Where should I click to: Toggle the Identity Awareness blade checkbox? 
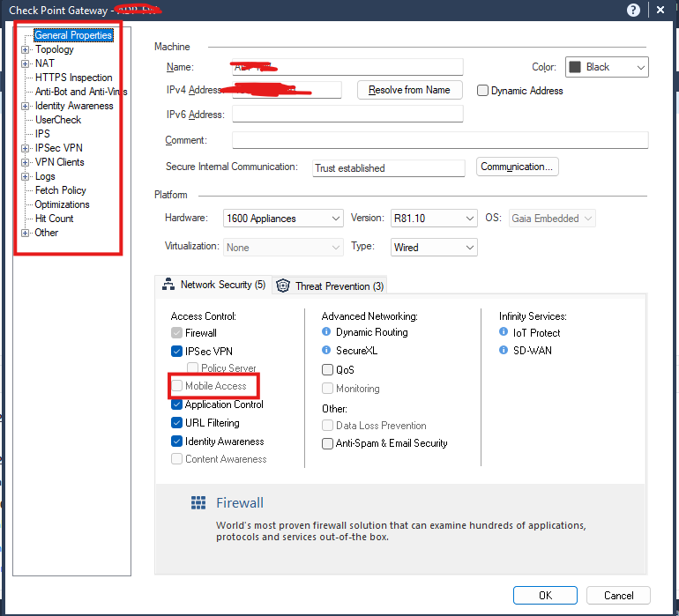[176, 442]
